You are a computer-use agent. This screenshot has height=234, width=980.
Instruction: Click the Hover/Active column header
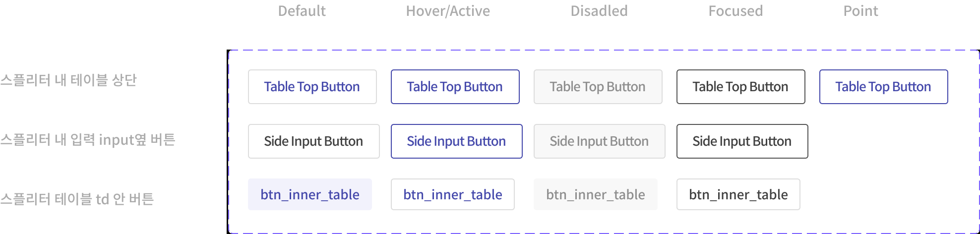tap(448, 11)
